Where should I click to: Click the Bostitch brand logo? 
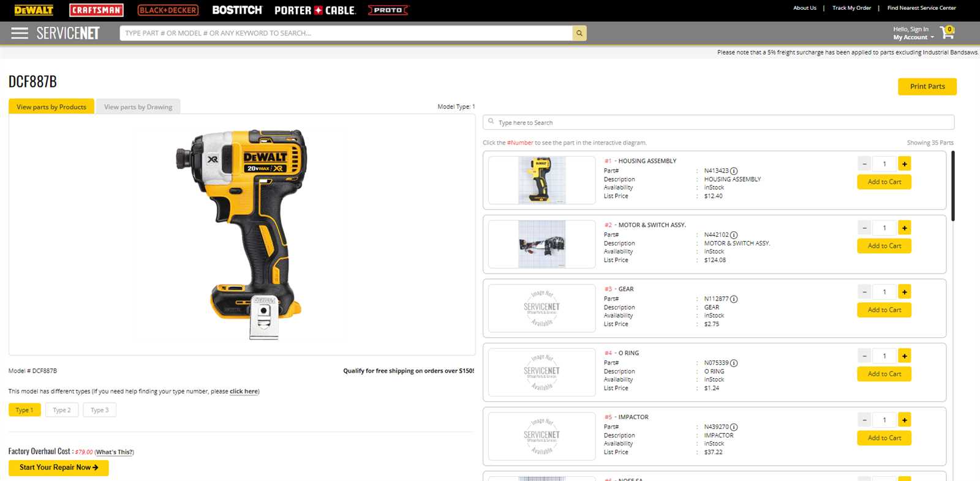(x=237, y=10)
